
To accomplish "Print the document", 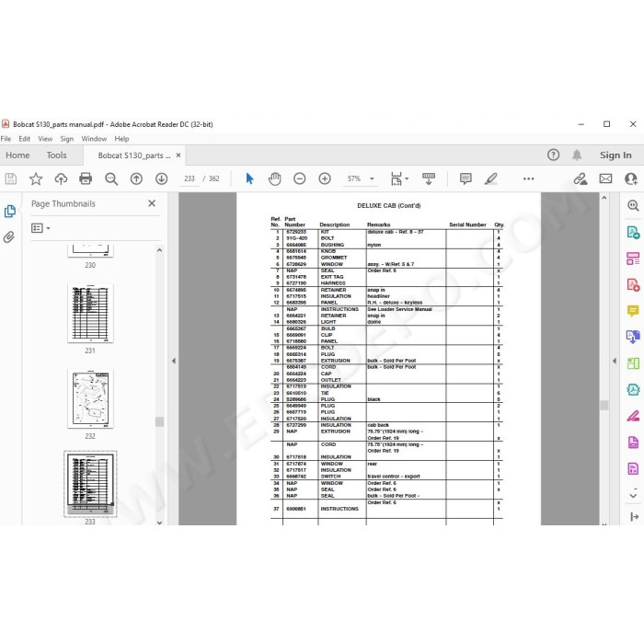I will (86, 178).
